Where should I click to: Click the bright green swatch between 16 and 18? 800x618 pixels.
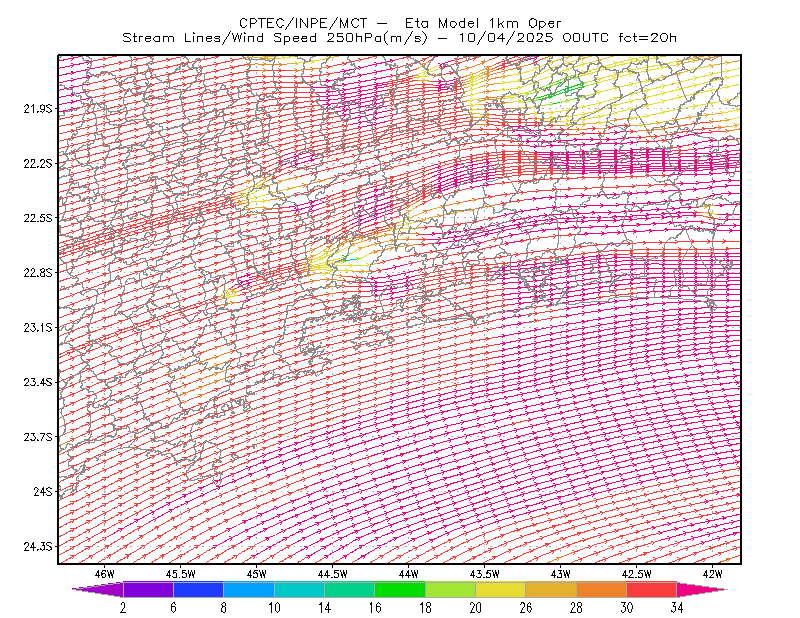coord(400,589)
